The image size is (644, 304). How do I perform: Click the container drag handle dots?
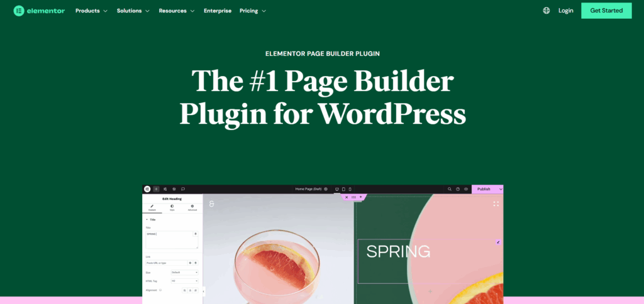(x=353, y=197)
